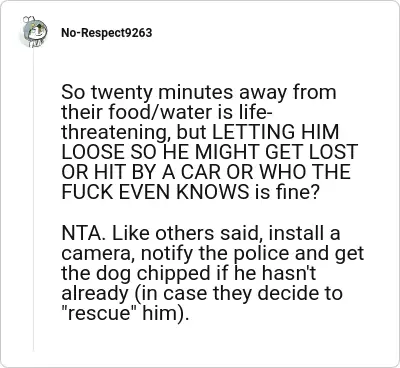
Task: Click the text line 'LOOSE SO HE MIGHT GET LOST'
Action: (209, 152)
